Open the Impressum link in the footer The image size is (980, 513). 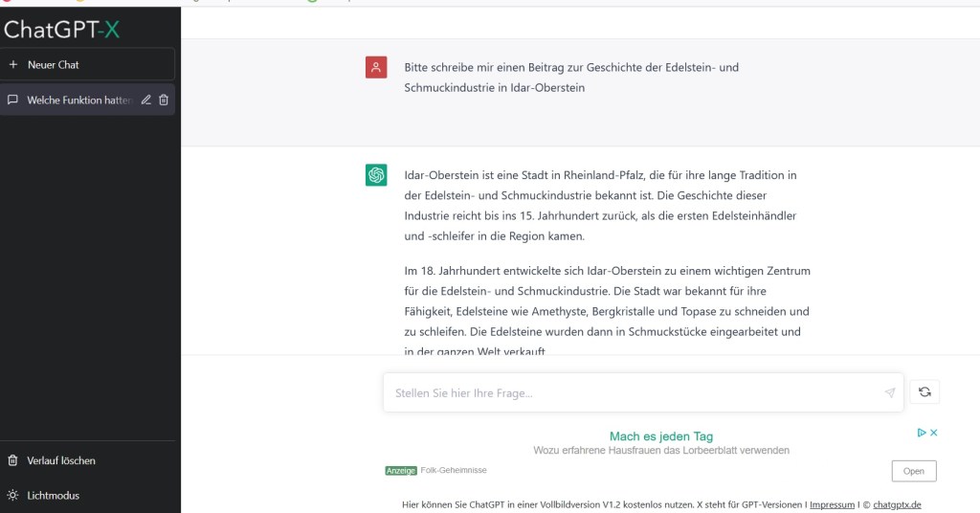click(832, 504)
